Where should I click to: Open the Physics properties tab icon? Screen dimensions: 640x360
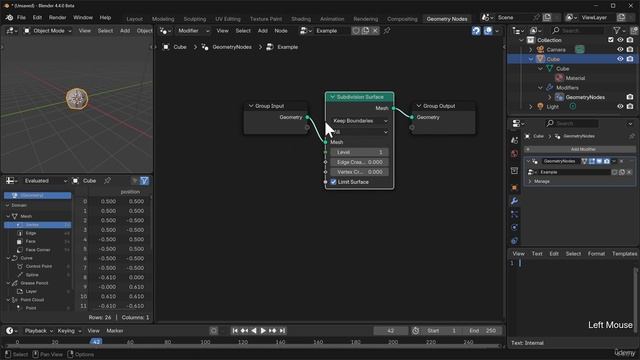pos(514,227)
